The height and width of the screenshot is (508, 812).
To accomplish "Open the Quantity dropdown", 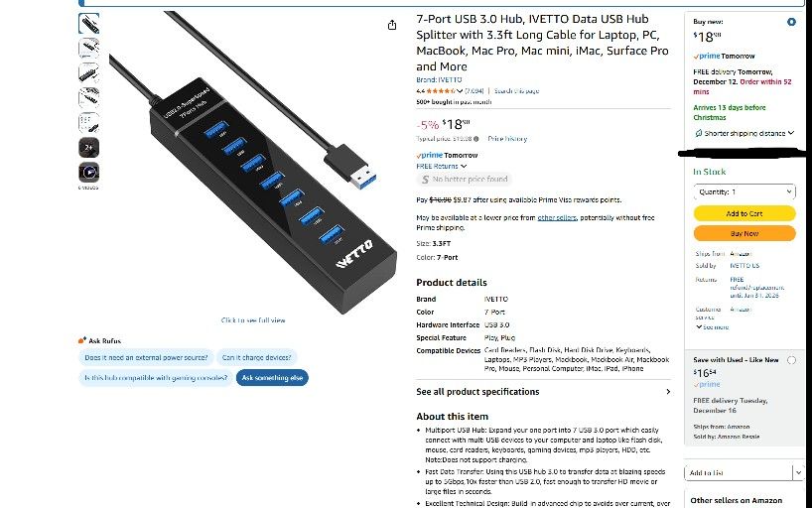I will [744, 192].
